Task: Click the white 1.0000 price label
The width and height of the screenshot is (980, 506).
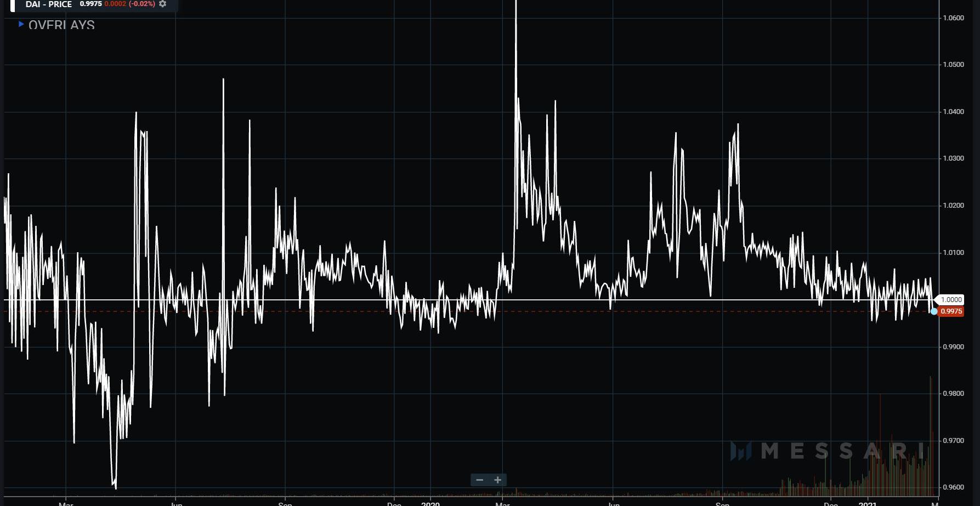Action: tap(951, 300)
